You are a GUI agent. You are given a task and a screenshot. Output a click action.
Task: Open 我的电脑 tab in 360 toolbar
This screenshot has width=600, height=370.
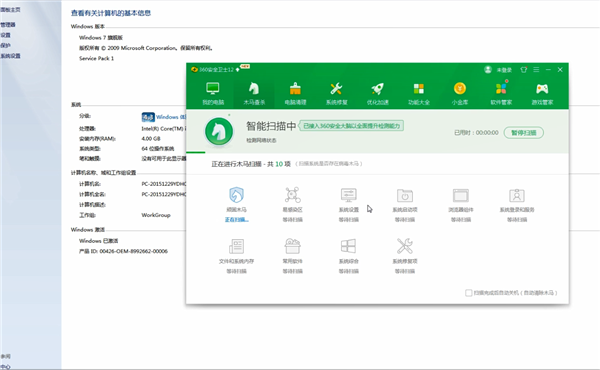(x=213, y=93)
